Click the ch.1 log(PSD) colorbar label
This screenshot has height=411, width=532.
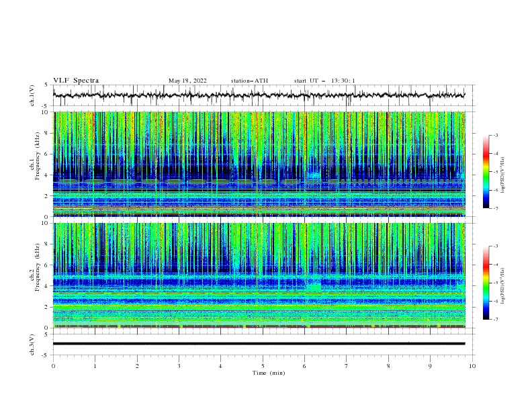click(x=502, y=175)
